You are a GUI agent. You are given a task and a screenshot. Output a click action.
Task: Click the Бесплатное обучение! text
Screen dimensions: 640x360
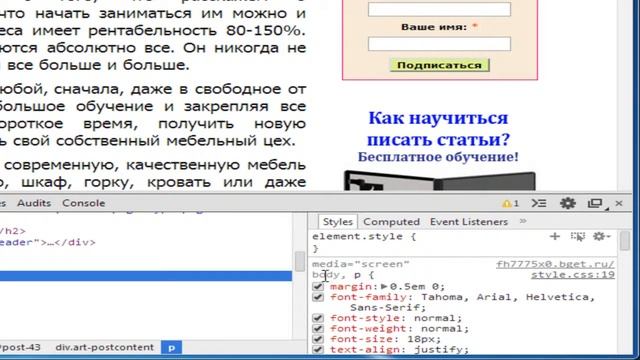point(438,157)
